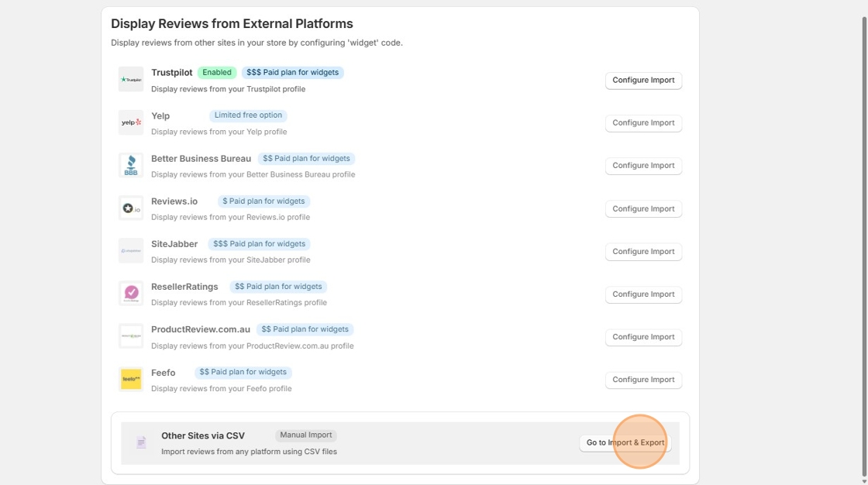Click the Other Sites via CSV title
Image resolution: width=868 pixels, height=485 pixels.
[202, 435]
